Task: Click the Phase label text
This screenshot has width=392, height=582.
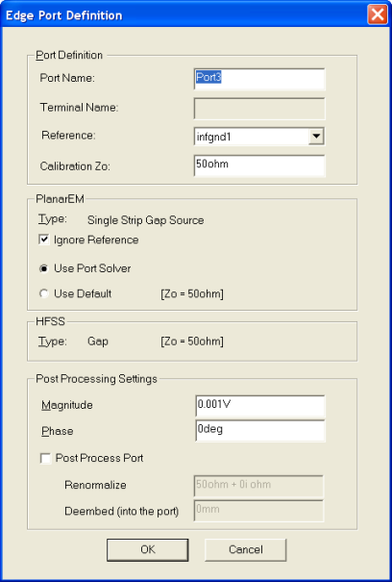Action: click(58, 431)
